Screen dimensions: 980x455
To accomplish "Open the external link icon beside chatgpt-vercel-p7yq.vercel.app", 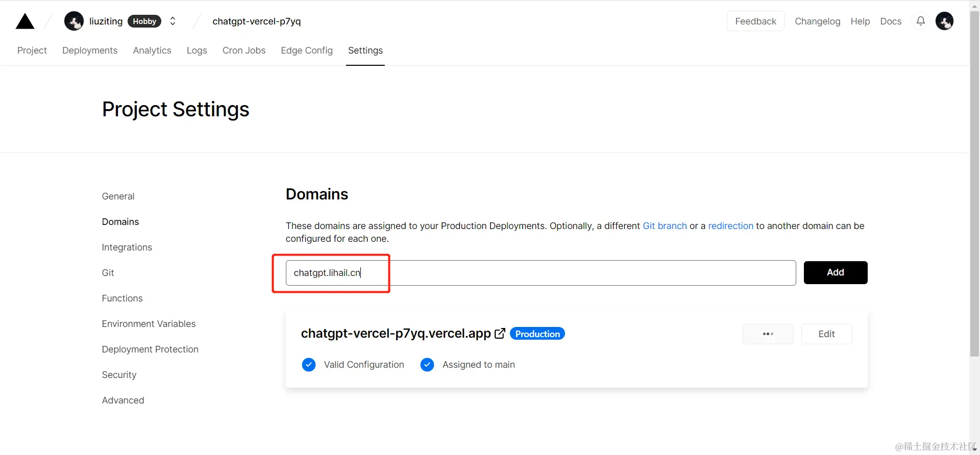I will 500,334.
